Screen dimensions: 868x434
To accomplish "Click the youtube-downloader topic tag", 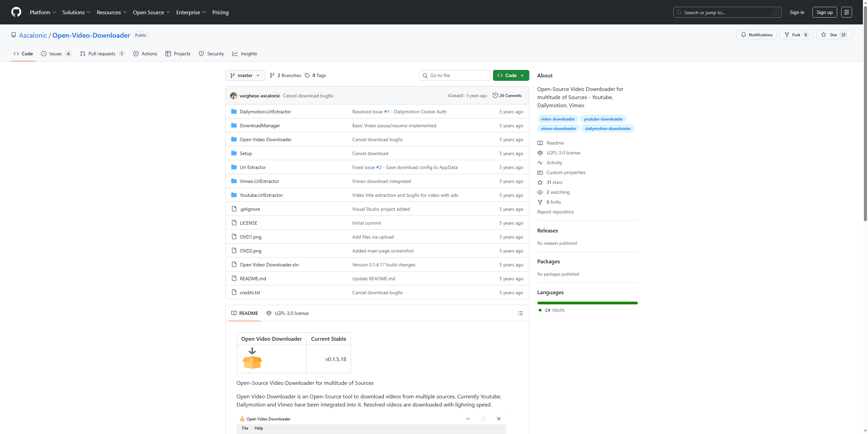I will pos(603,119).
